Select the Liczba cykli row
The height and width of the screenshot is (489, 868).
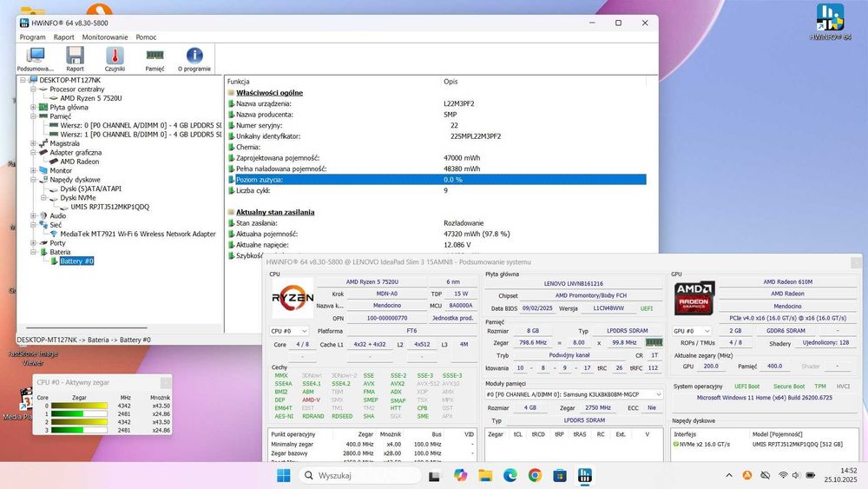click(437, 190)
